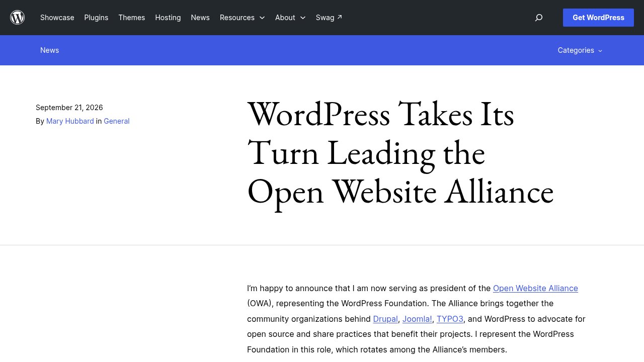
Task: Click the Get WordPress button
Action: point(598,18)
